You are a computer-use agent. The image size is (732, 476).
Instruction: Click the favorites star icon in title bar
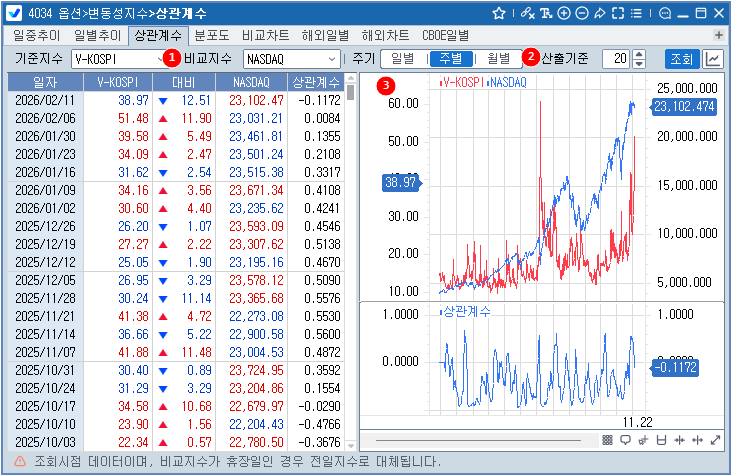pyautogui.click(x=500, y=13)
